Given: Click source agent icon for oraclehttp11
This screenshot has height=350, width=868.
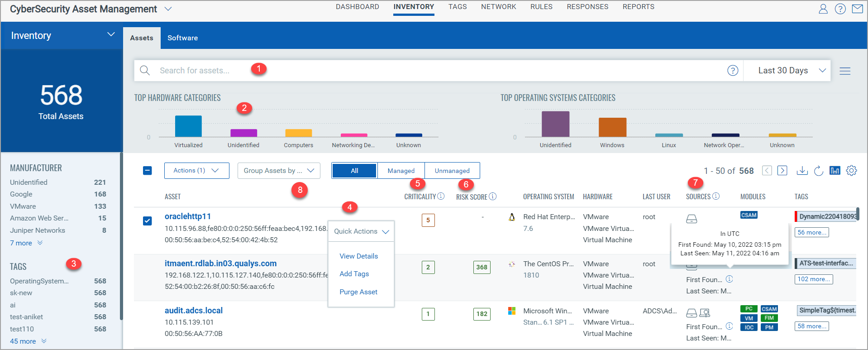Looking at the screenshot, I should 692,219.
